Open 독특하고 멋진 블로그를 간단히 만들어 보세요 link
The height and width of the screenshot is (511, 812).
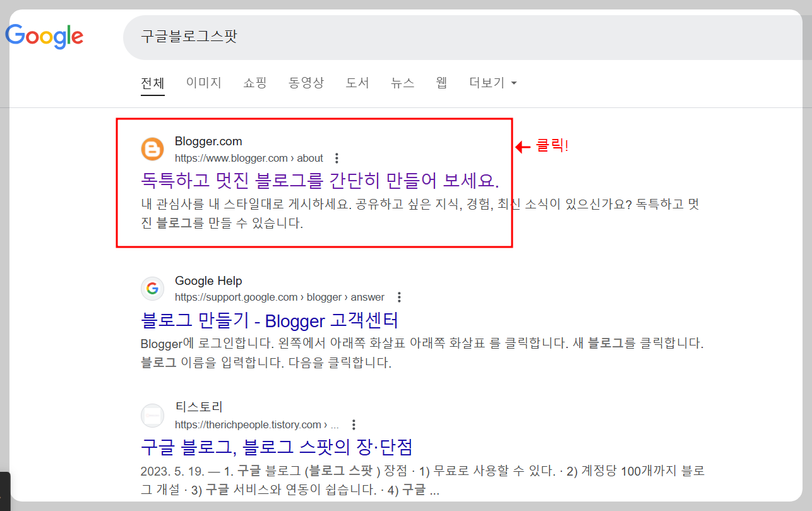[320, 181]
